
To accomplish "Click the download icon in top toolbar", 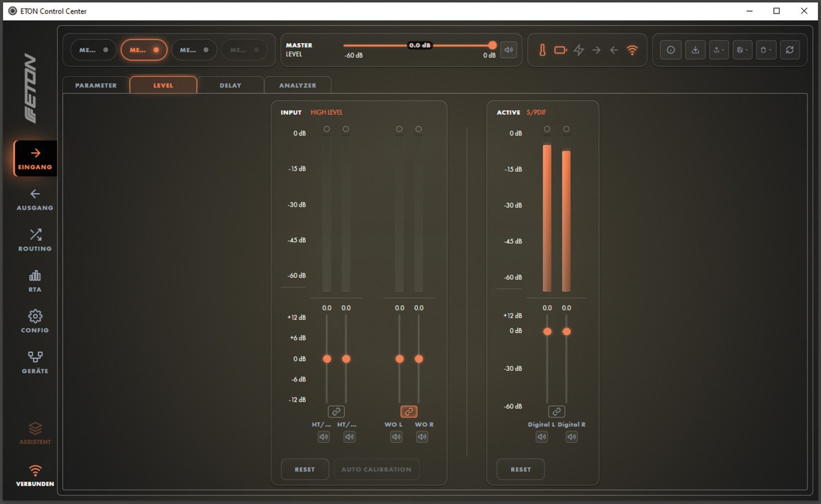I will tap(695, 50).
